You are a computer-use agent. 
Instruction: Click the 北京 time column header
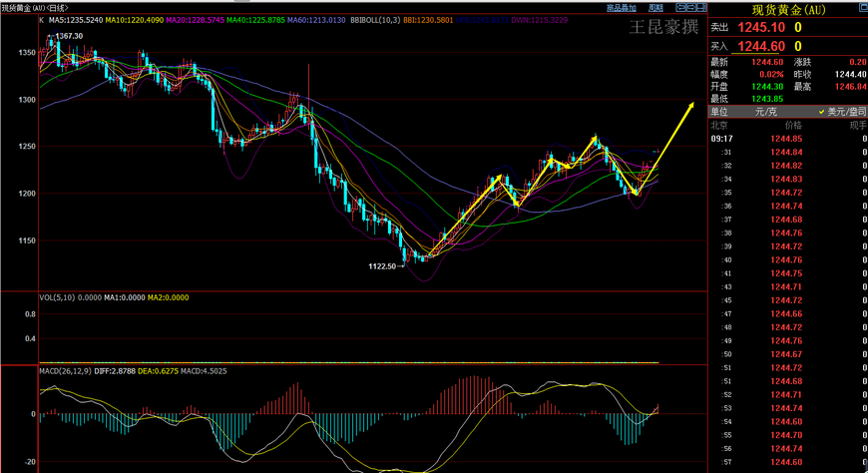719,125
